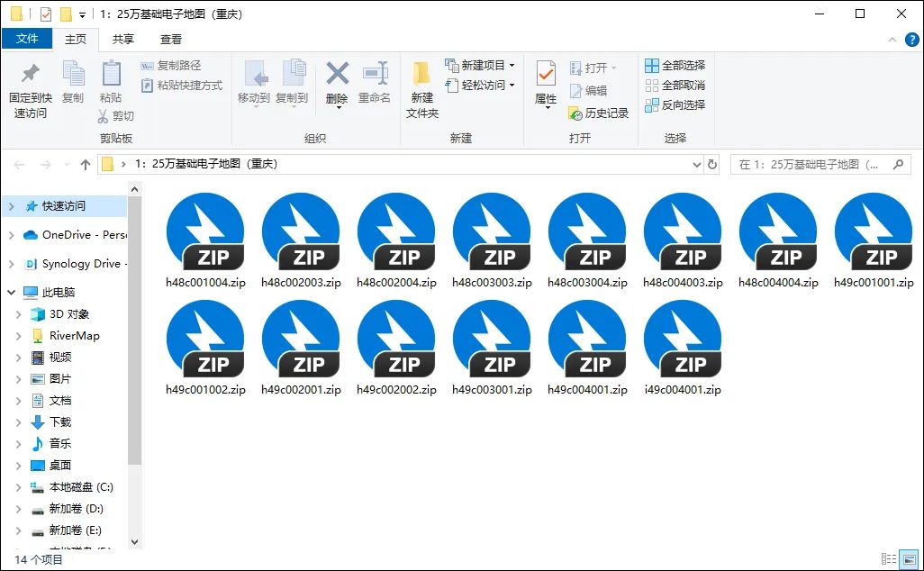Open the recent locations dropdown arrow
The width and height of the screenshot is (924, 571).
point(67,165)
